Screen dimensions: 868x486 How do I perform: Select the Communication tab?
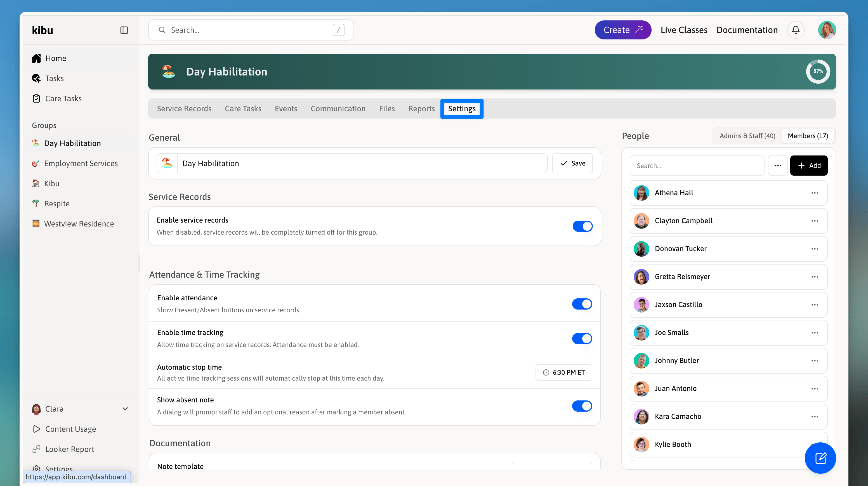[x=338, y=108]
